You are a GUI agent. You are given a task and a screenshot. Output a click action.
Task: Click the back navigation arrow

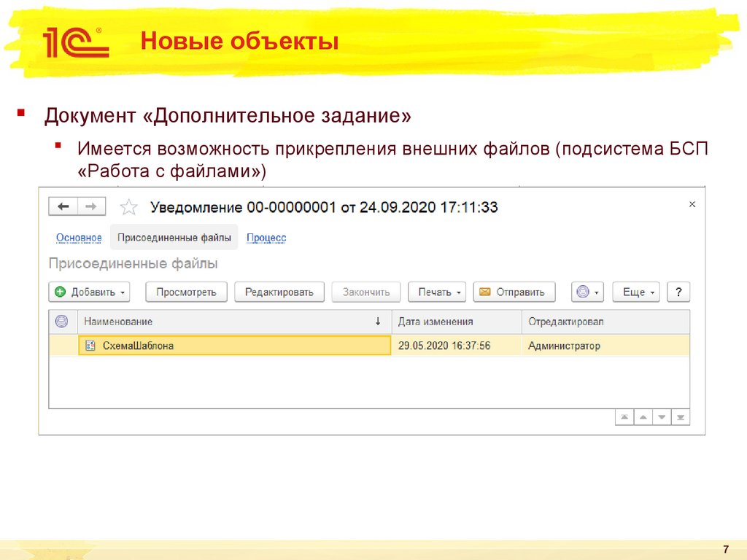pos(63,206)
